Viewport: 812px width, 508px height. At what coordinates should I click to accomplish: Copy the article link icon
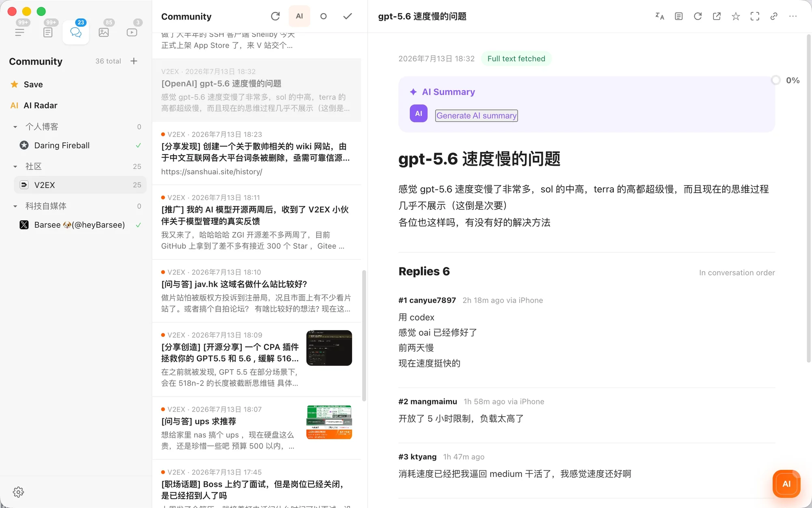(774, 16)
